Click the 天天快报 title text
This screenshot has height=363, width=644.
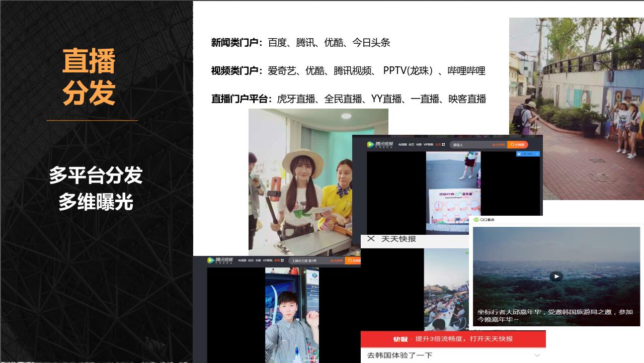399,239
